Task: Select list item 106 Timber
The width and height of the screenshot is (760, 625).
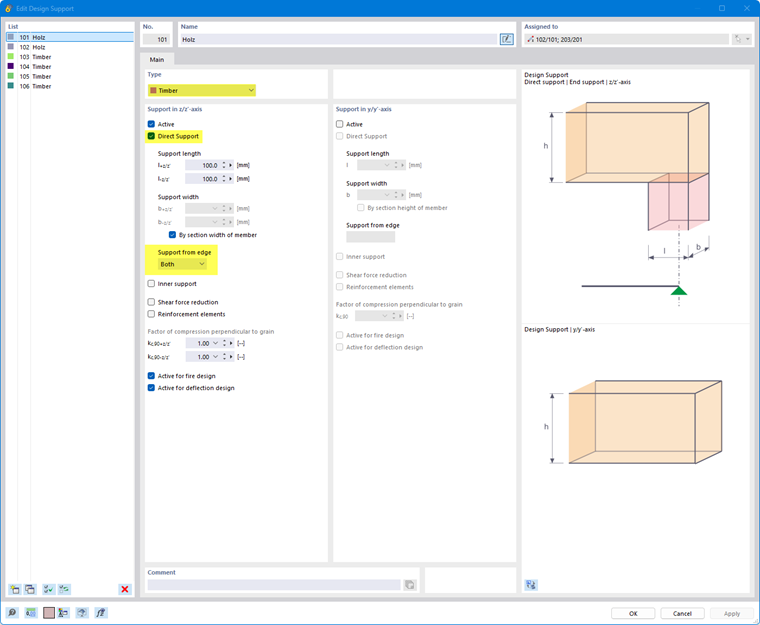Action: 70,86
